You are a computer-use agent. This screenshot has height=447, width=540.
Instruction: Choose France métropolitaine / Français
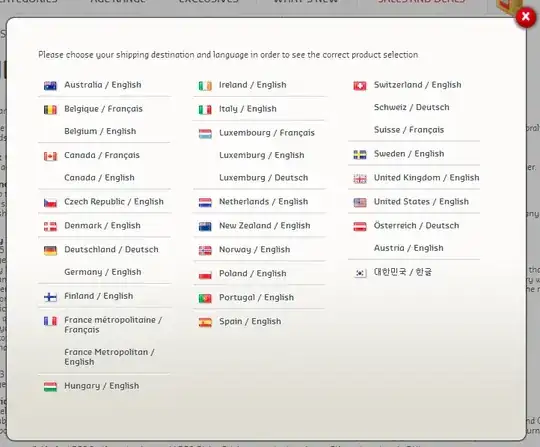coord(113,325)
